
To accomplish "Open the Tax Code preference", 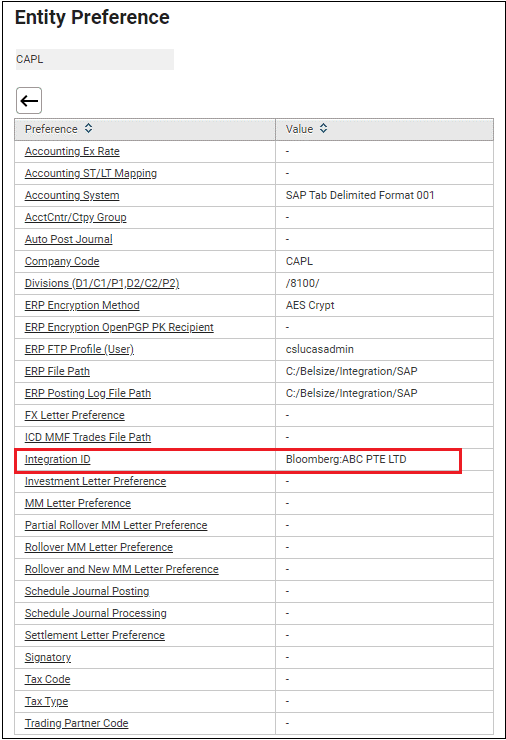I will click(x=48, y=679).
